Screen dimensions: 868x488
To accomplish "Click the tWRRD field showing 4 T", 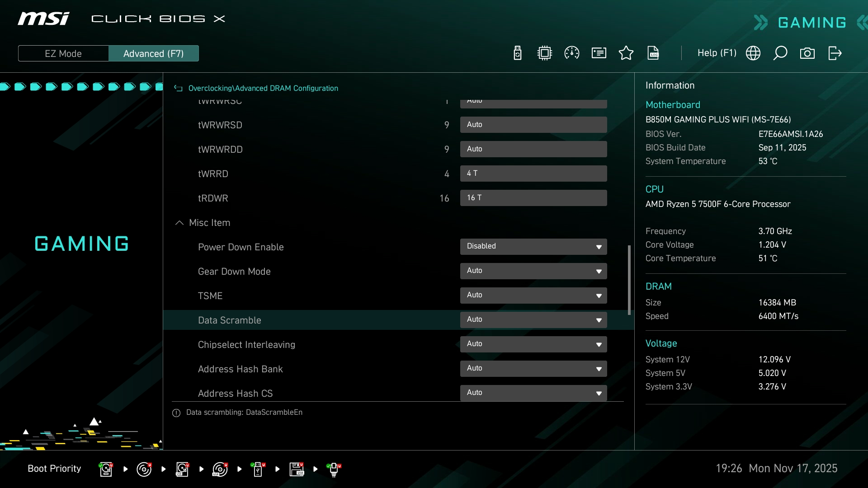I will pos(533,174).
